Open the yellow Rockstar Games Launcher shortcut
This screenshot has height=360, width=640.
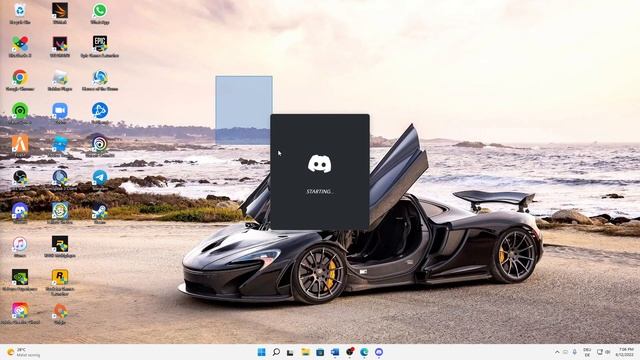tap(60, 282)
